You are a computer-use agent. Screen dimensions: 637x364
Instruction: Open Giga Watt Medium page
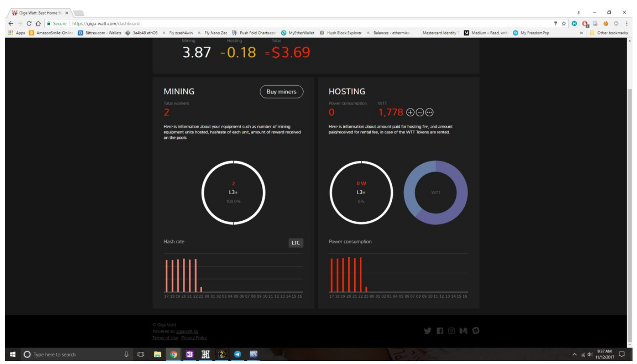coord(464,331)
